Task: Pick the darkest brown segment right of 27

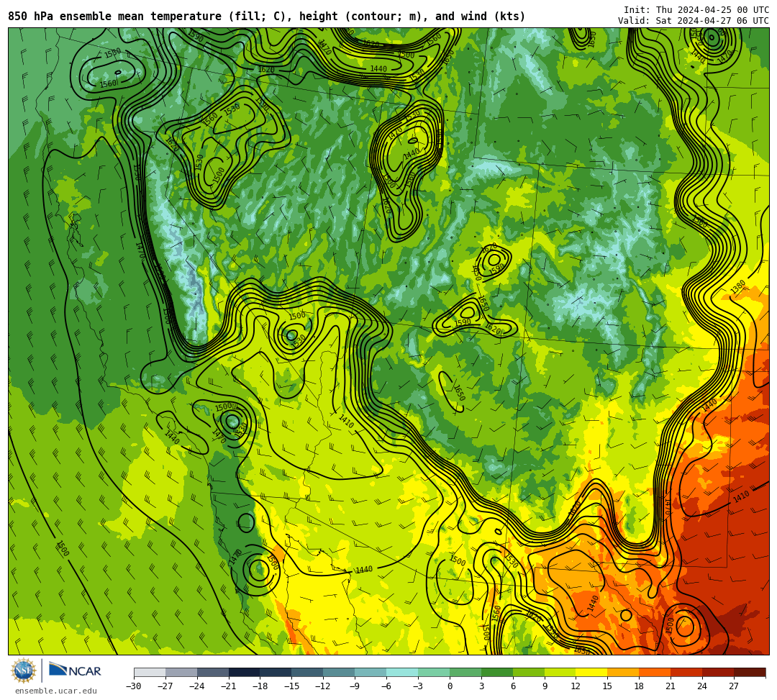Action: 750,672
